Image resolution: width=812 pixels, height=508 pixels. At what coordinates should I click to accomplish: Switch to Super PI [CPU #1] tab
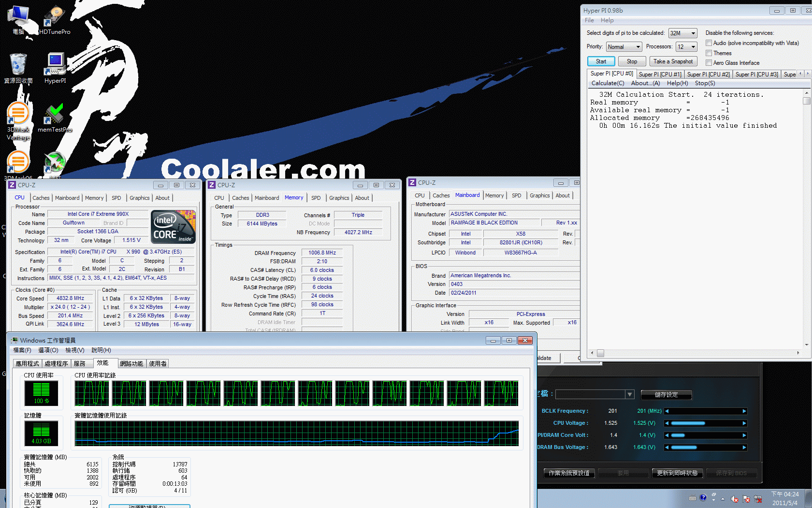click(x=660, y=75)
